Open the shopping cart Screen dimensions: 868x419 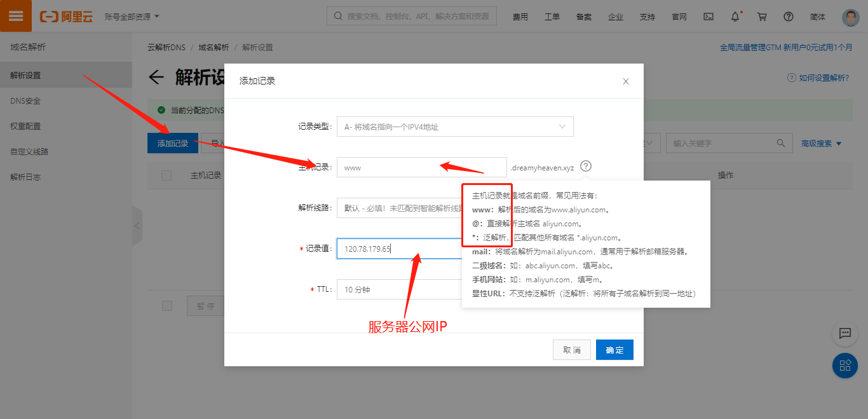pyautogui.click(x=762, y=17)
